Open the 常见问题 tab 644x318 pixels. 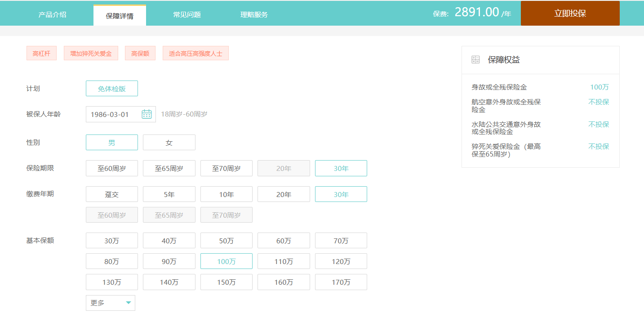pos(187,14)
